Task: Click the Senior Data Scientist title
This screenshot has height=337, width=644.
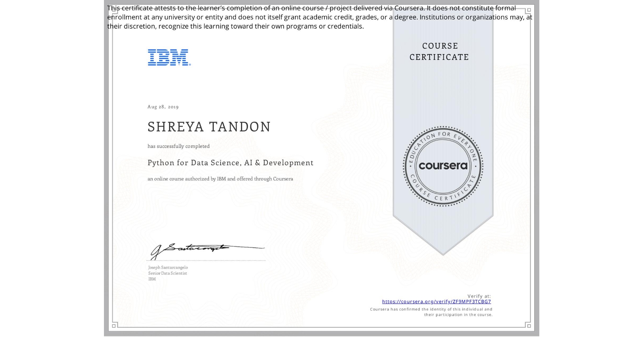Action: click(168, 273)
